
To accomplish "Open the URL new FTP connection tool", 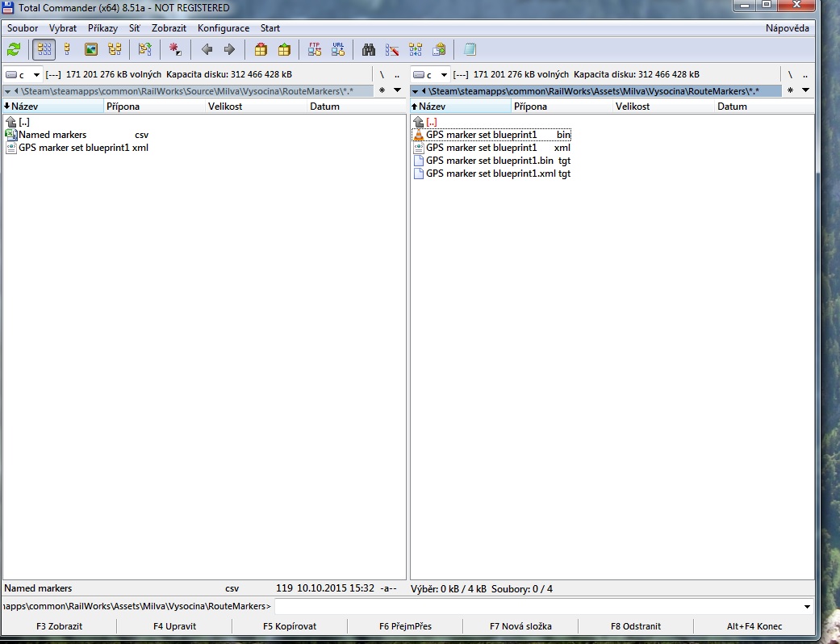I will click(x=338, y=50).
